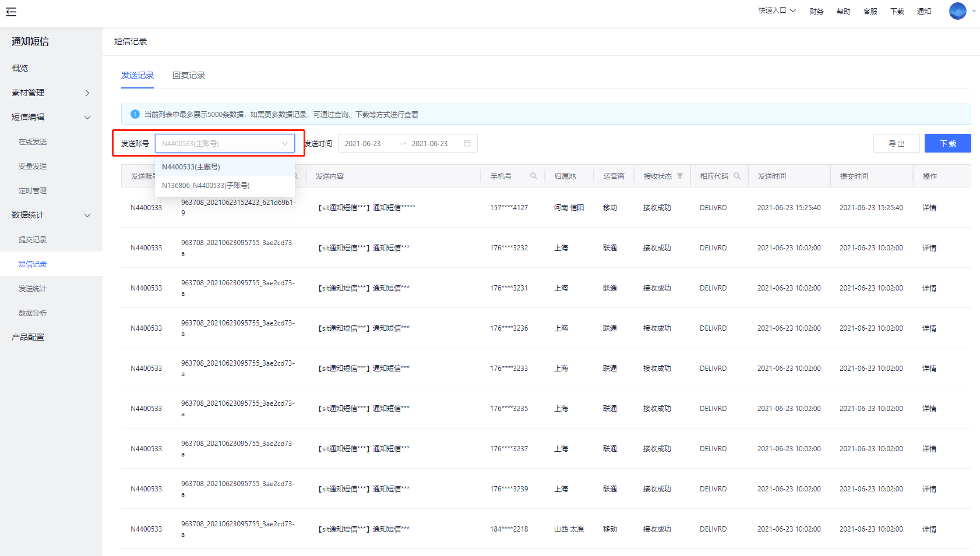Expand the 素材管理 sidebar menu
Image resolution: width=980 pixels, height=556 pixels.
pyautogui.click(x=51, y=93)
